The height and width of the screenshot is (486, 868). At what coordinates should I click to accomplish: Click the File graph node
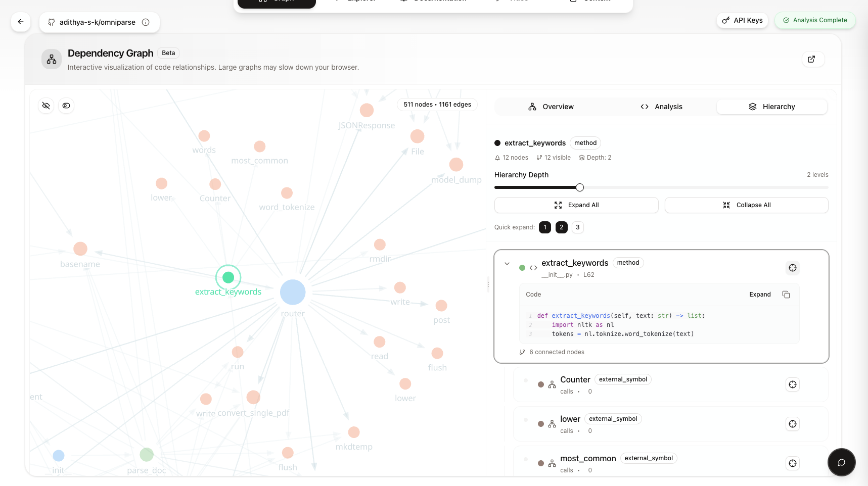pyautogui.click(x=417, y=136)
